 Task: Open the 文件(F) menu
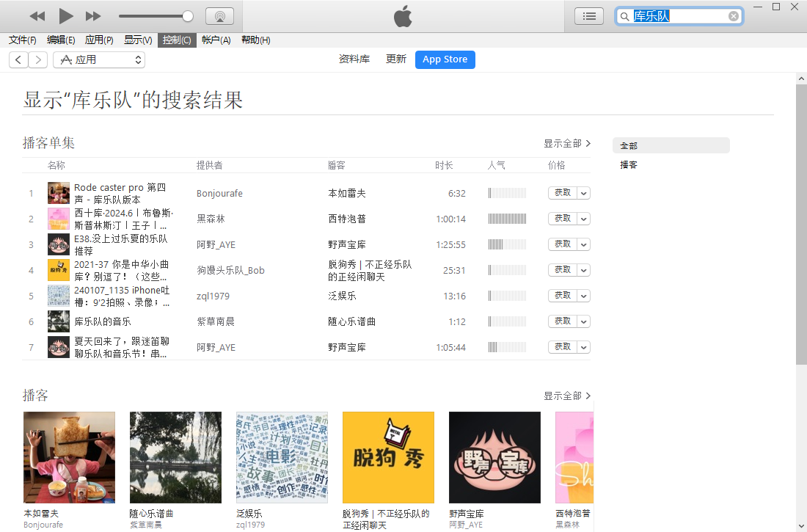[22, 40]
